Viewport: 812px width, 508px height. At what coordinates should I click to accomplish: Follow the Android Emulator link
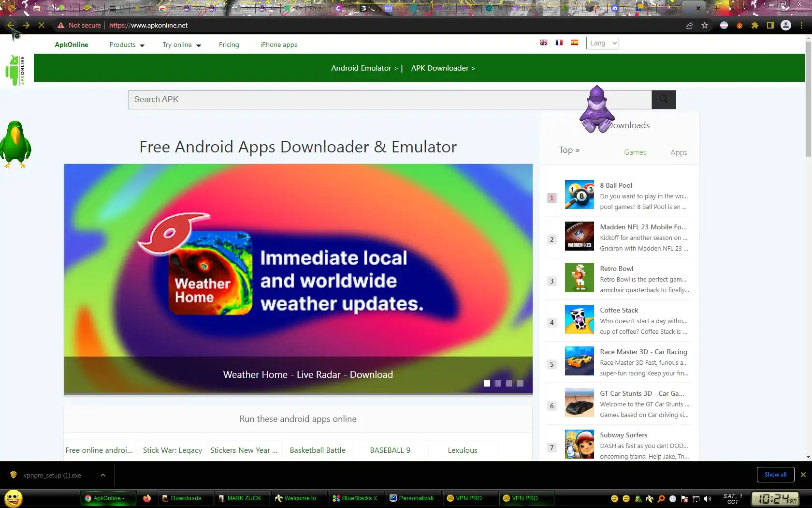[x=364, y=68]
